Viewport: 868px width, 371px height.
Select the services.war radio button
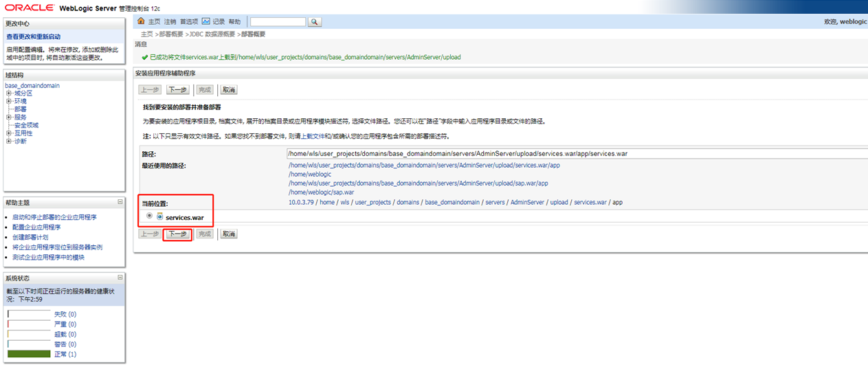[x=150, y=216]
